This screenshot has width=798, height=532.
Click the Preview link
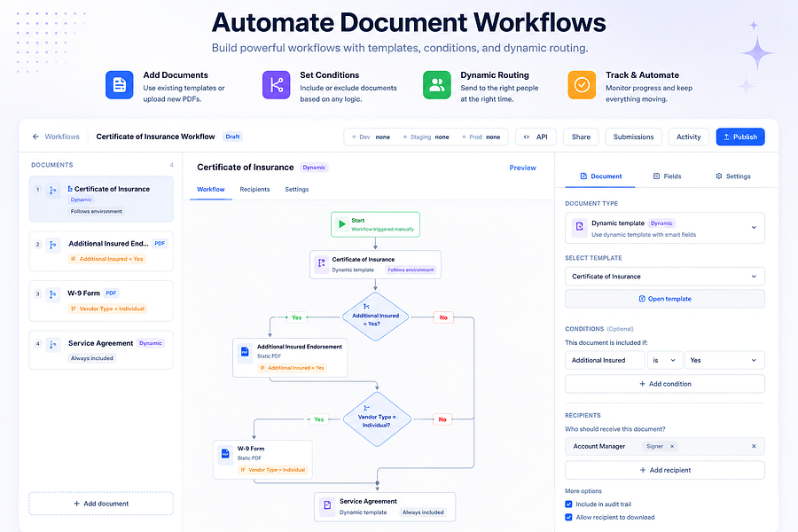[x=522, y=168]
